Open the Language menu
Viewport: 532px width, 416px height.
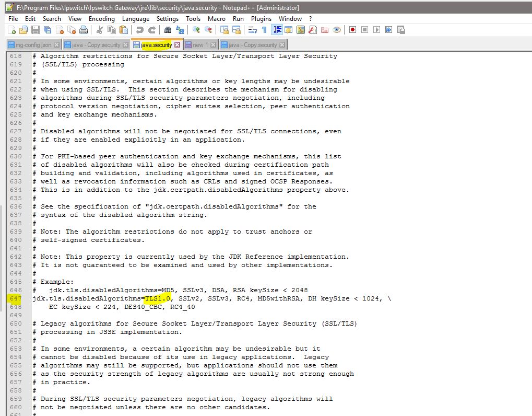pos(136,19)
